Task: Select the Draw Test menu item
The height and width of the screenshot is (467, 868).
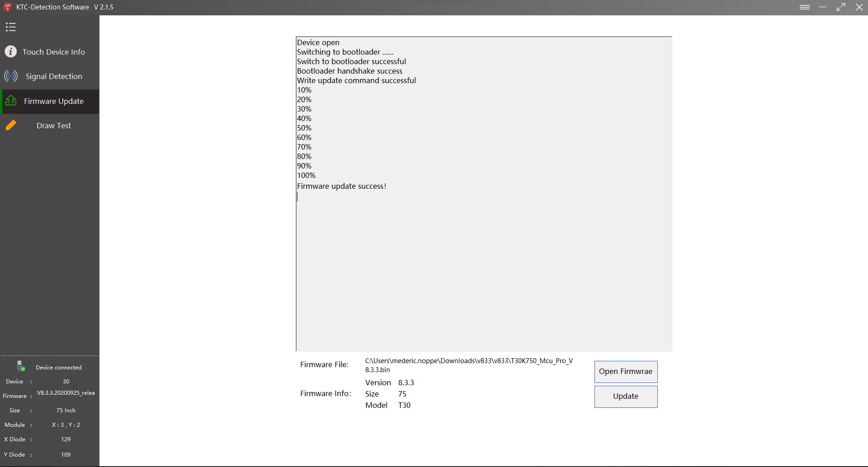Action: (53, 126)
